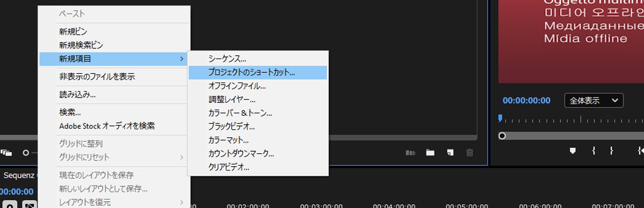644x208 pixels.
Task: Click the blue playhead on monitor ruler
Action: pos(500,118)
